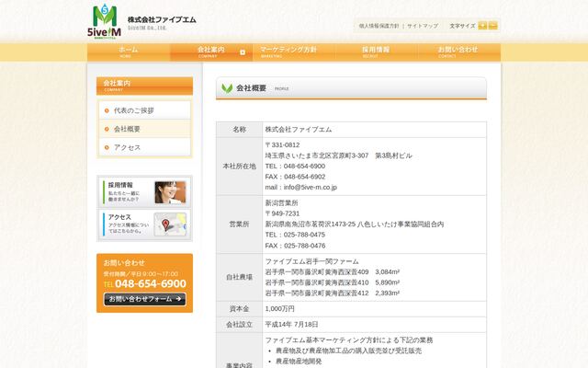This screenshot has height=368, width=588.
Task: Click the 株式会社ファイブエム header title
Action: point(162,19)
